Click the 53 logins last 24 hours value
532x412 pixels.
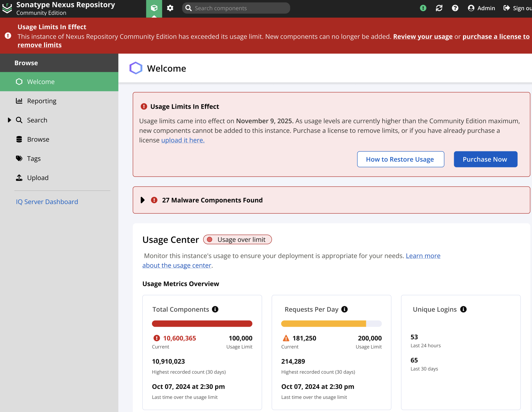coord(414,337)
